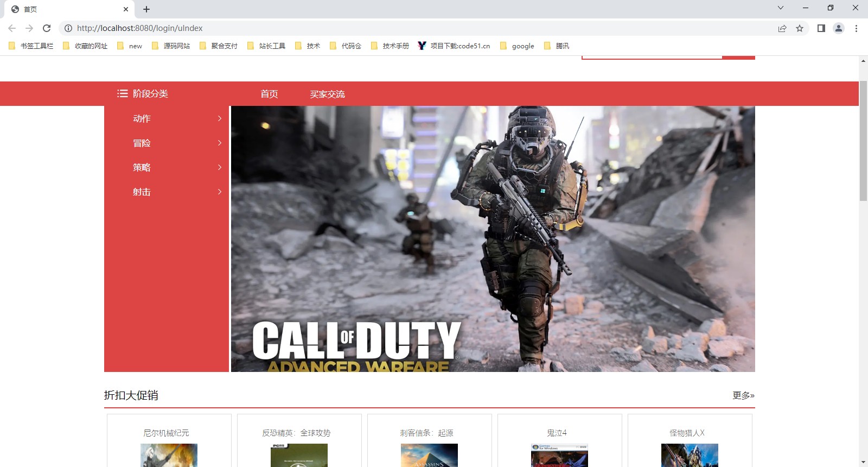Select the 冒险 category
The image size is (868, 467).
pyautogui.click(x=142, y=143)
